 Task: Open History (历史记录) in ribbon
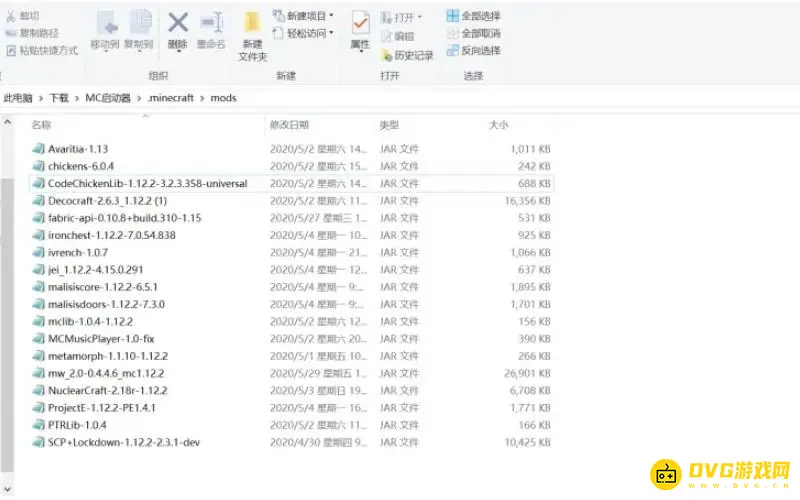click(407, 56)
